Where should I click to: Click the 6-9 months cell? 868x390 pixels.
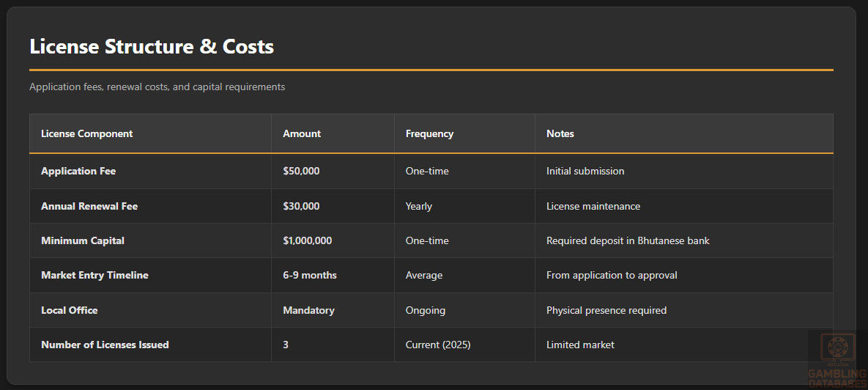pyautogui.click(x=310, y=275)
